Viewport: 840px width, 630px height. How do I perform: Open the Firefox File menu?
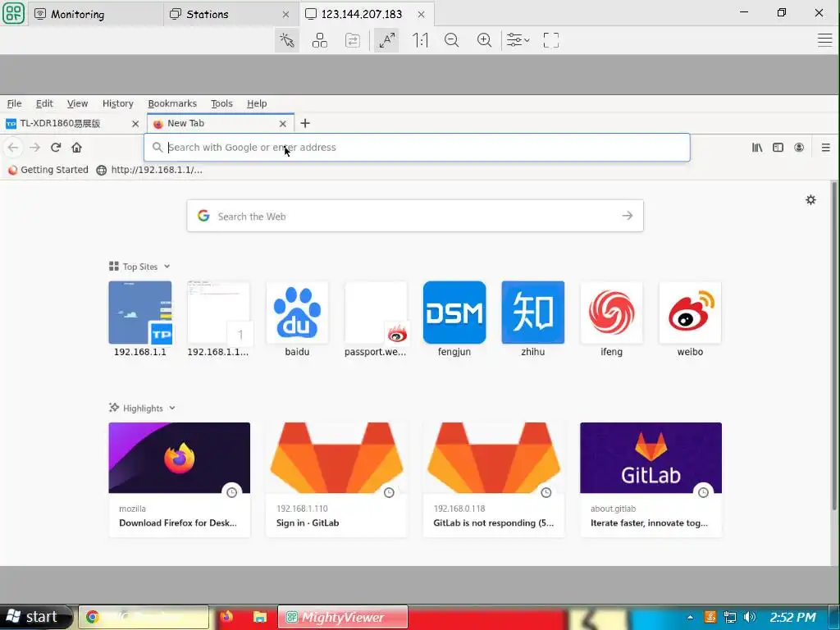14,103
